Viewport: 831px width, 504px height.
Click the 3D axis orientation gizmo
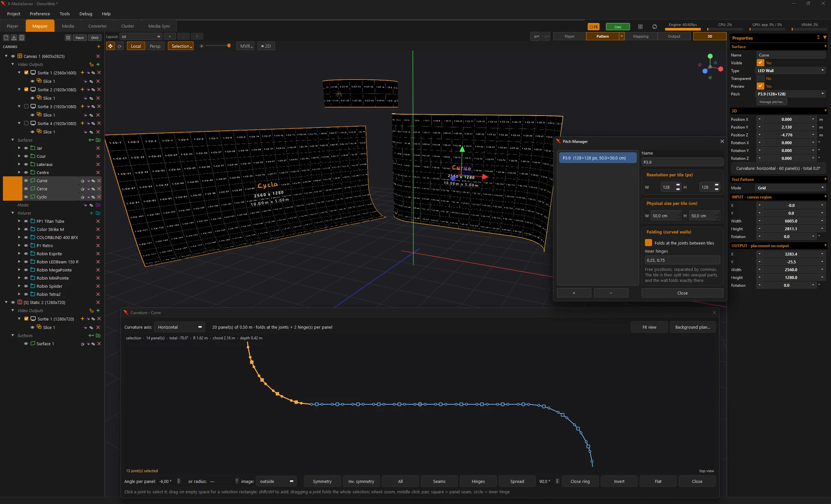(x=711, y=66)
